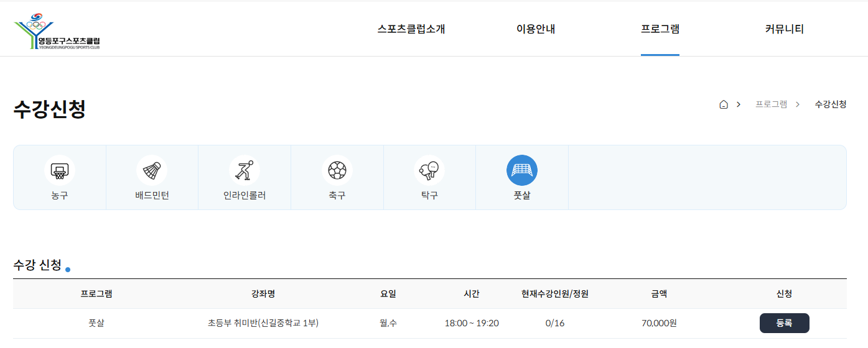This screenshot has width=868, height=348.
Task: Open the 이용안내 menu
Action: coord(536,29)
